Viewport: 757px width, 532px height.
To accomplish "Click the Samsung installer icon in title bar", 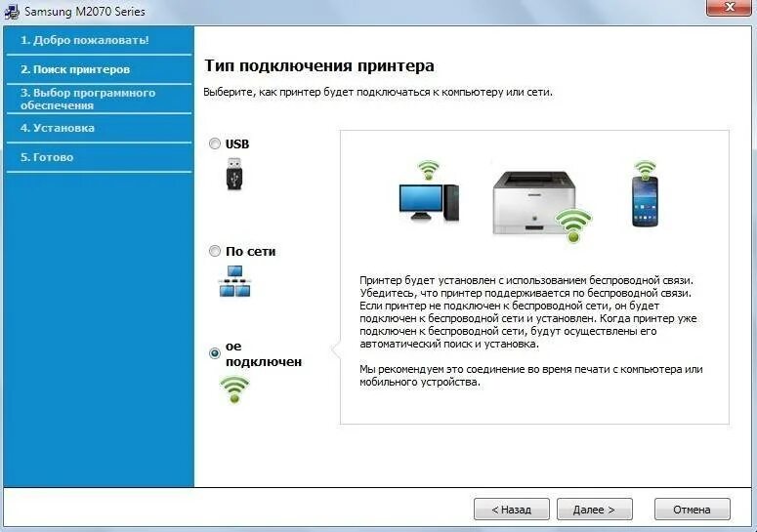I will coord(12,12).
